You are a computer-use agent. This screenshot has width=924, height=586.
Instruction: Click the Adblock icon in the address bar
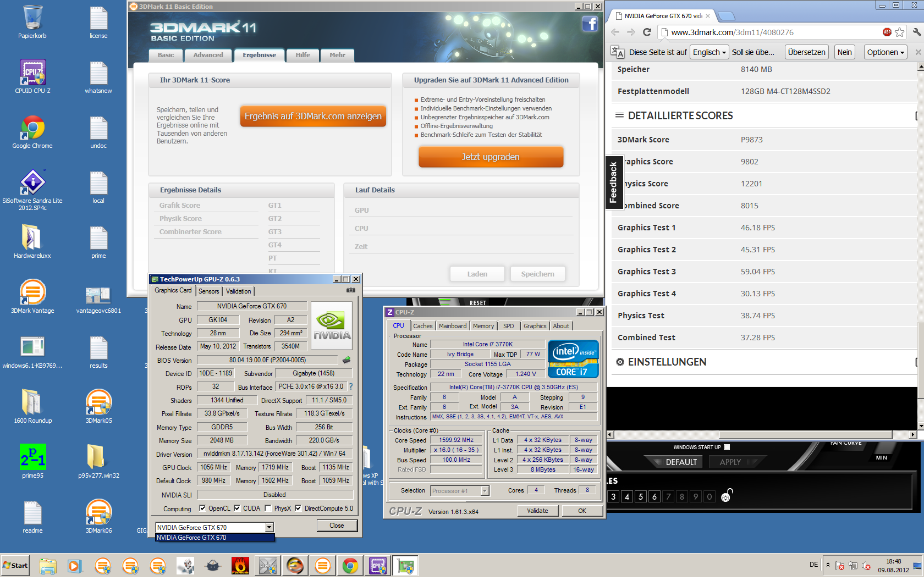(887, 32)
